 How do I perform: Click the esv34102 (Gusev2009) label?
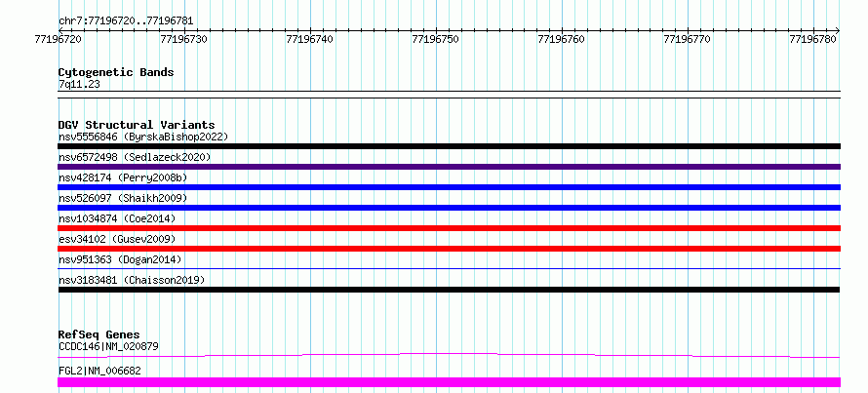(x=117, y=239)
